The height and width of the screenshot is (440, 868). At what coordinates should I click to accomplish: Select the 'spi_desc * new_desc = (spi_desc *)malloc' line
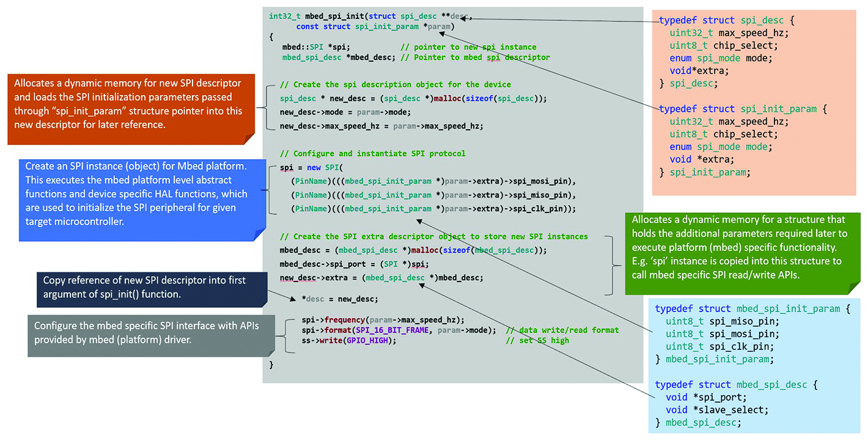(413, 99)
